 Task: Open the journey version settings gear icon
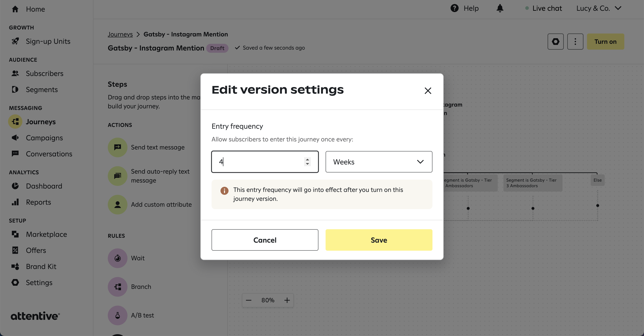point(556,41)
